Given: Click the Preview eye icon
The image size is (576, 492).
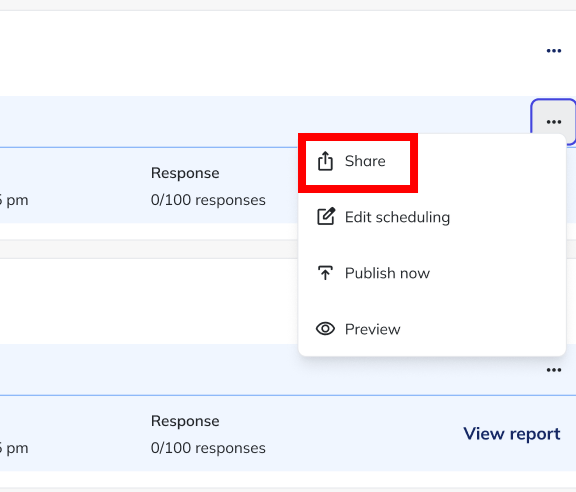Looking at the screenshot, I should pyautogui.click(x=325, y=329).
